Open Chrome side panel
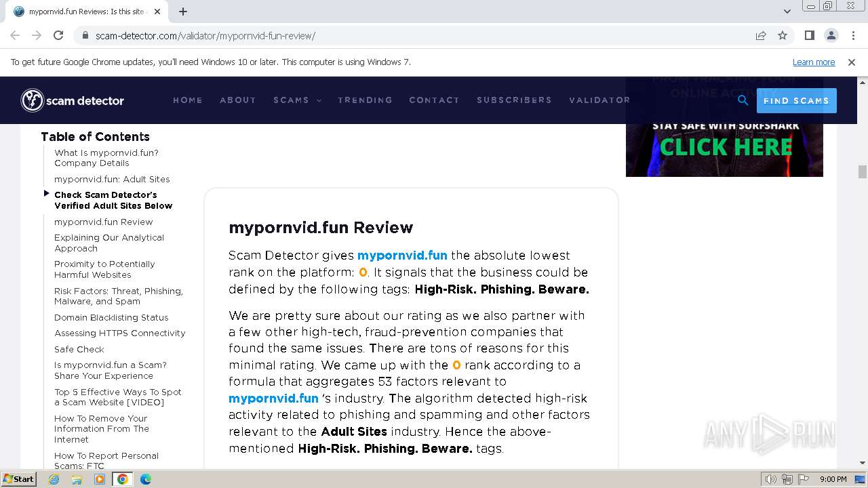 coord(810,36)
